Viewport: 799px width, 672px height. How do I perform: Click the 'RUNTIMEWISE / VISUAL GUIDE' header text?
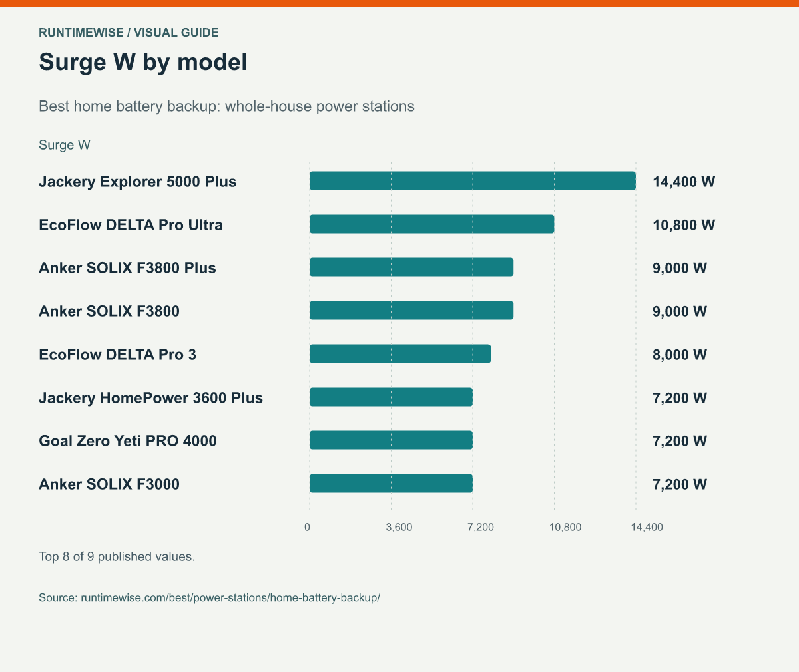tap(129, 32)
